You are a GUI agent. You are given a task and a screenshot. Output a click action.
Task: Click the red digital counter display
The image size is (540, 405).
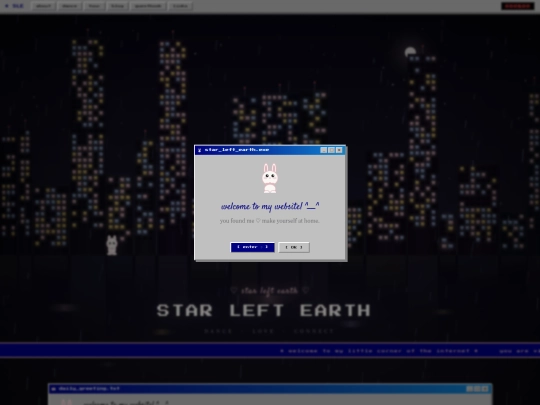click(x=518, y=6)
